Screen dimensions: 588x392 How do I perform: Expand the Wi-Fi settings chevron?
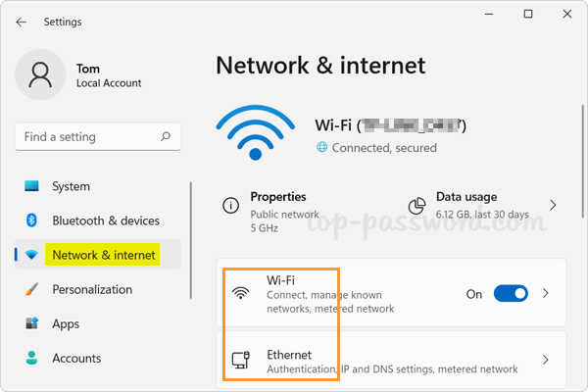click(546, 293)
